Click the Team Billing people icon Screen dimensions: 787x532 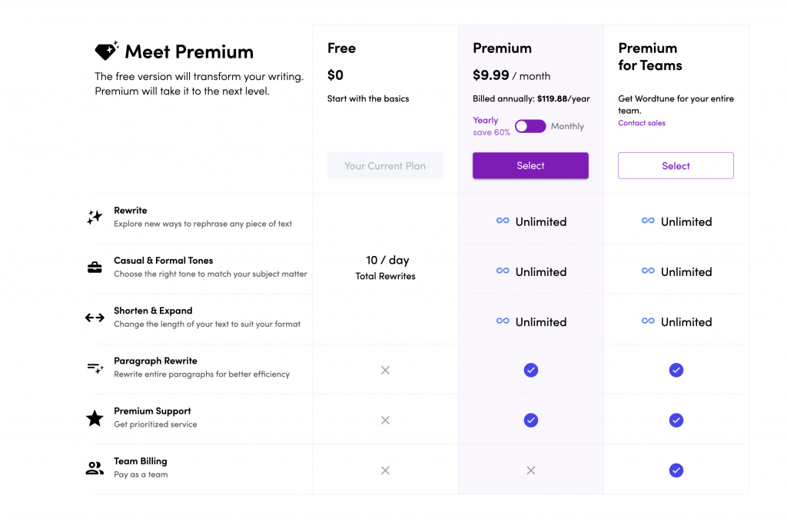(95, 468)
